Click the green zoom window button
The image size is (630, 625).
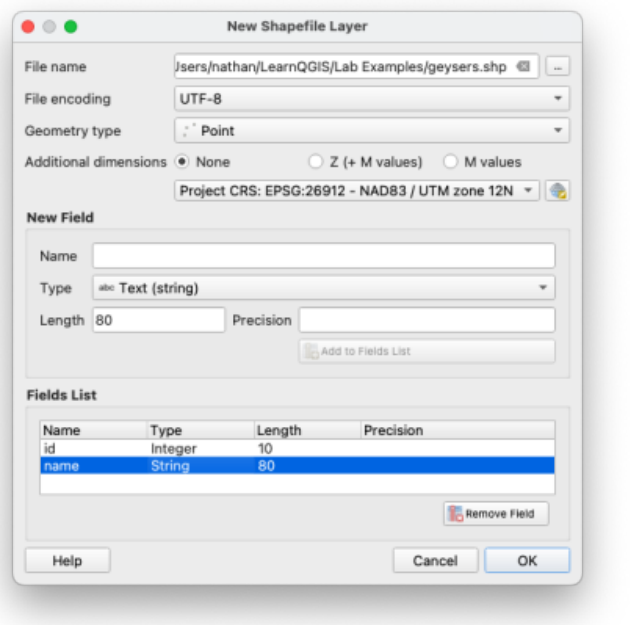coord(71,27)
